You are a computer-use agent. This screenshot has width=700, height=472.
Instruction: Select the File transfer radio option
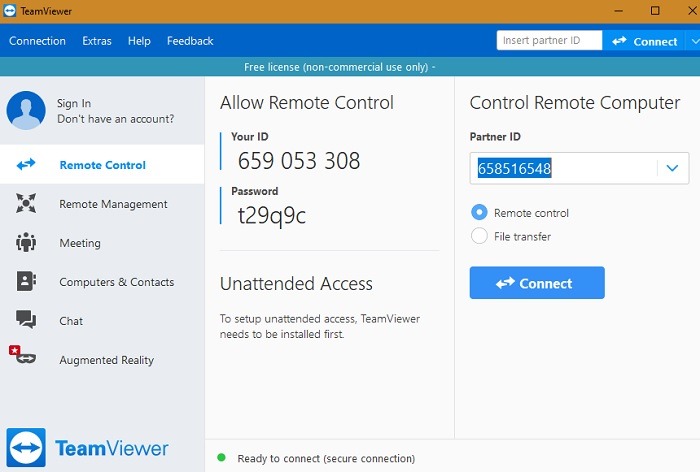479,236
